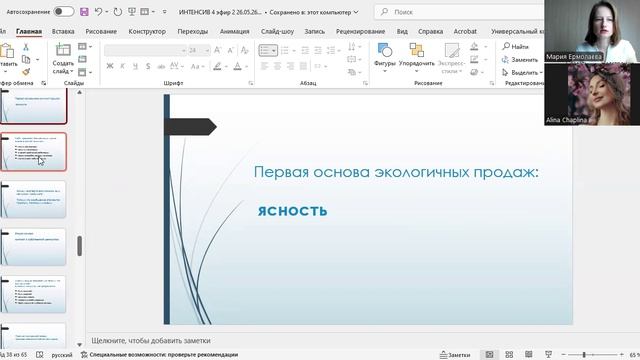This screenshot has width=640, height=360.
Task: Open the Слайд-шоу tab
Action: click(278, 31)
